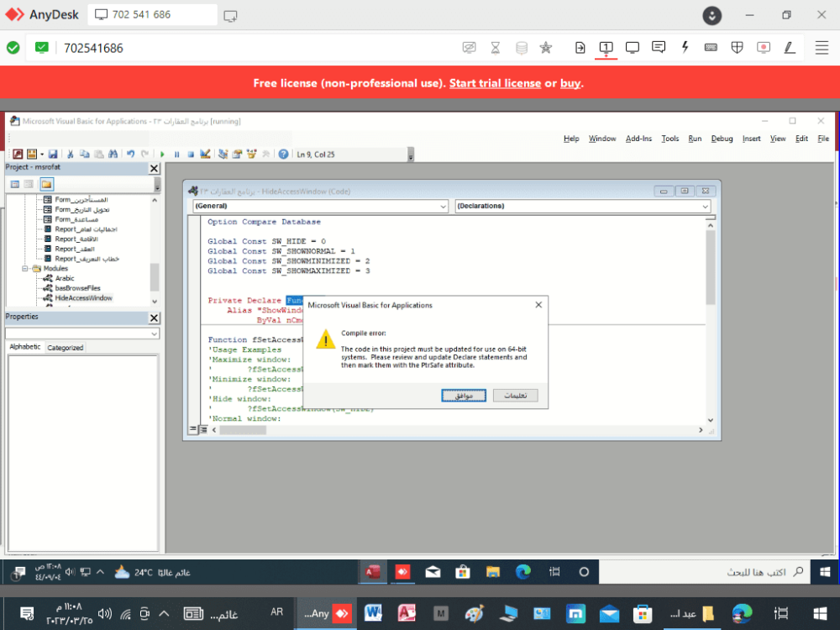Screen dimensions: 840x630
Task: Click the Break (pause) toolbar icon
Action: pyautogui.click(x=176, y=155)
